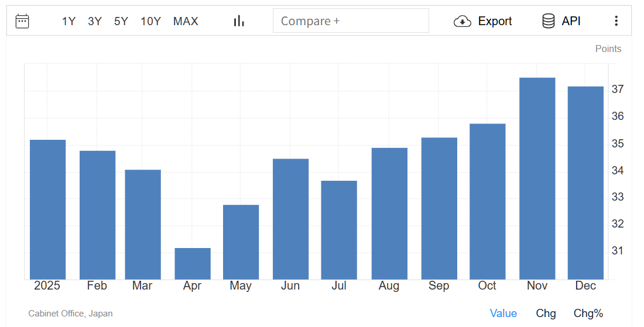Viewport: 644px width, 327px height.
Task: Switch to the Value view
Action: 503,314
